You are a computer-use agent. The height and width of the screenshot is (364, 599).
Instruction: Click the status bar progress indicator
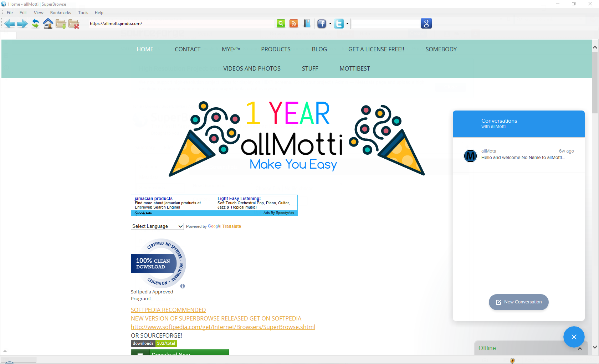click(x=19, y=360)
